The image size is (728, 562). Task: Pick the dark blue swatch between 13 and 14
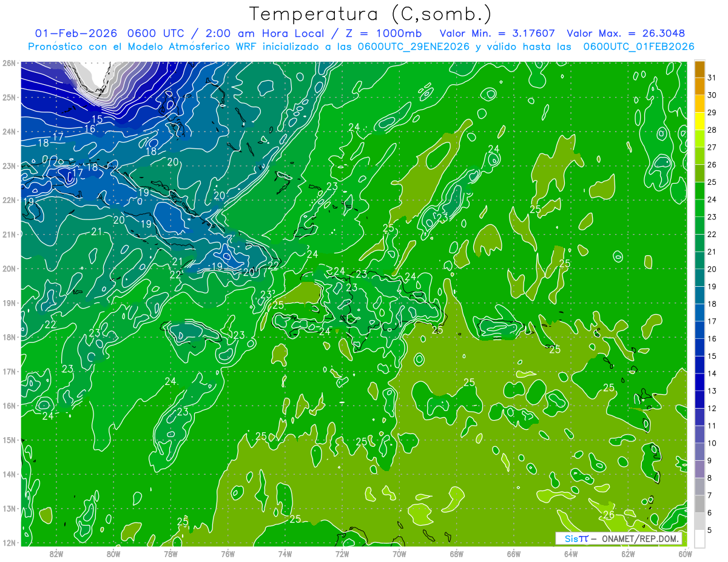[699, 382]
